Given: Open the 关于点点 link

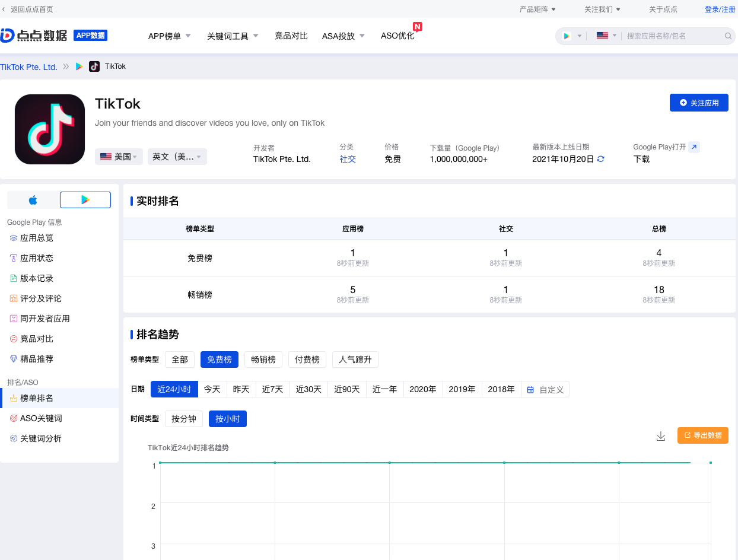Looking at the screenshot, I should coord(663,9).
